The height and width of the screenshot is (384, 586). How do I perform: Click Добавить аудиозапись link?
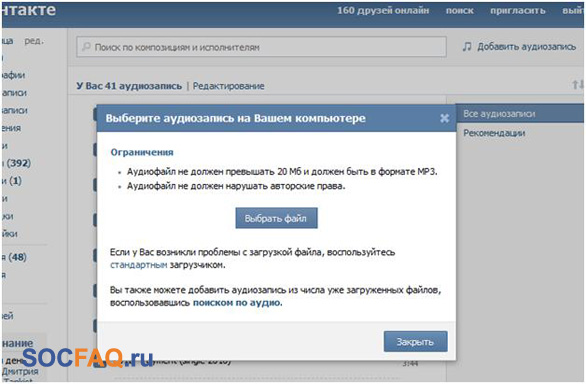pos(526,47)
